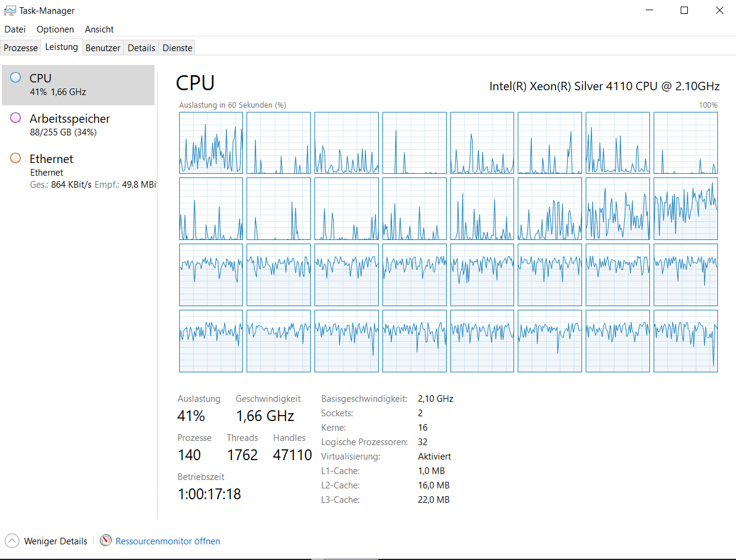Select the Arbeitsspeicher purple ring icon
Viewport: 736px width, 560px height.
[x=16, y=118]
